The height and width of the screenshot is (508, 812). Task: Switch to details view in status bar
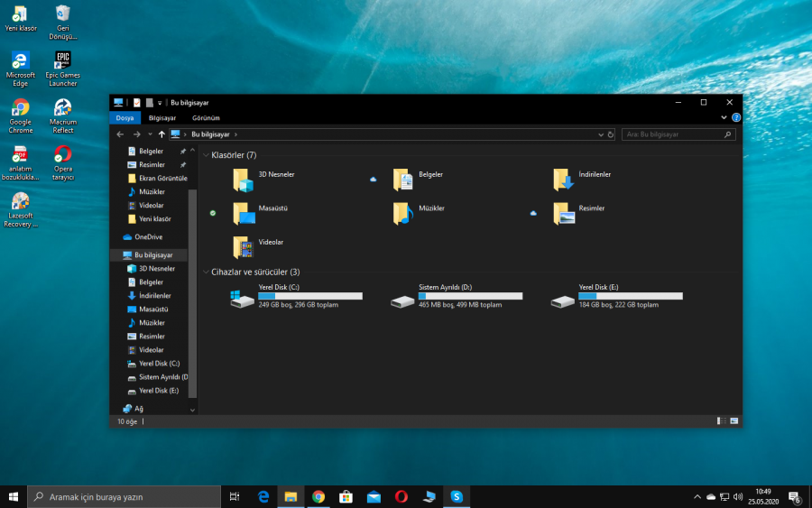click(x=721, y=421)
